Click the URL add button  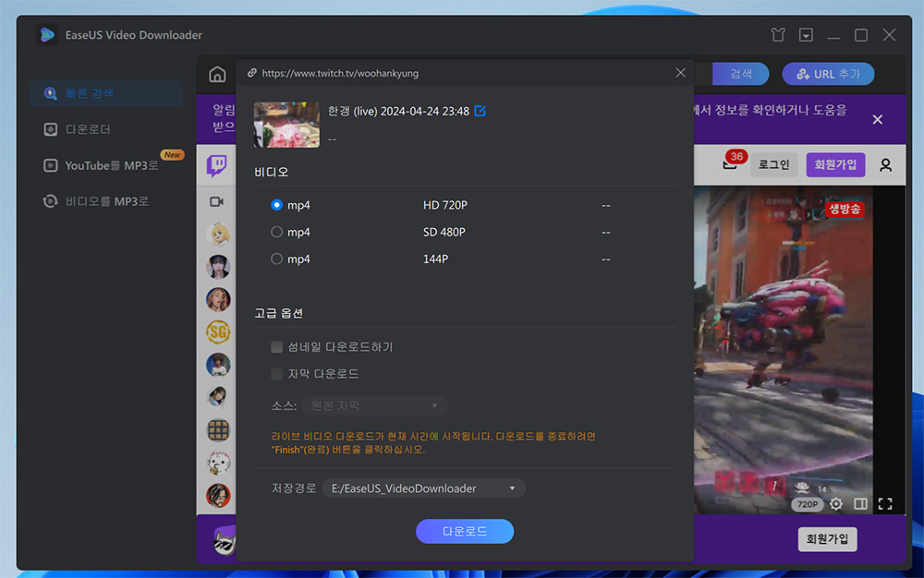[828, 74]
